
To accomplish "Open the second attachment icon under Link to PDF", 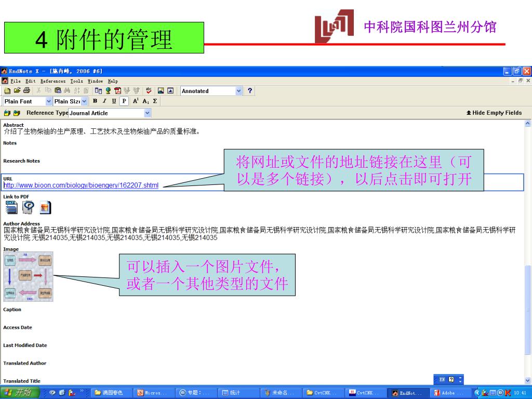I will (x=28, y=207).
